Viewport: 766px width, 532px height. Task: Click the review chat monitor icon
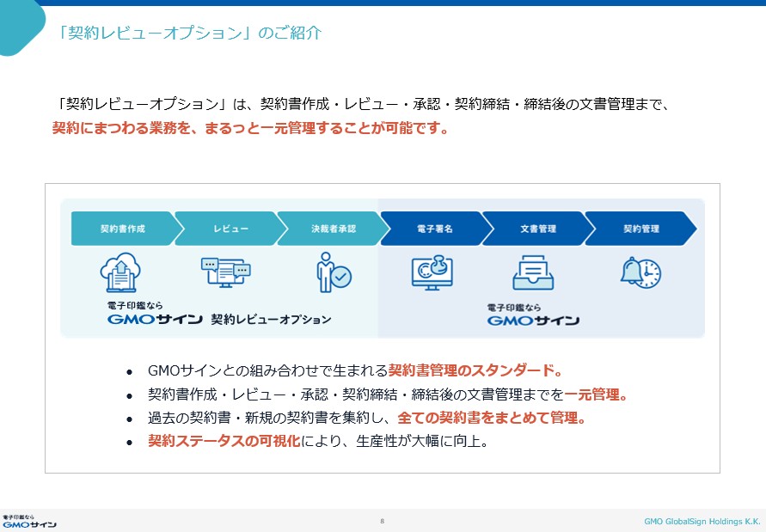(224, 272)
